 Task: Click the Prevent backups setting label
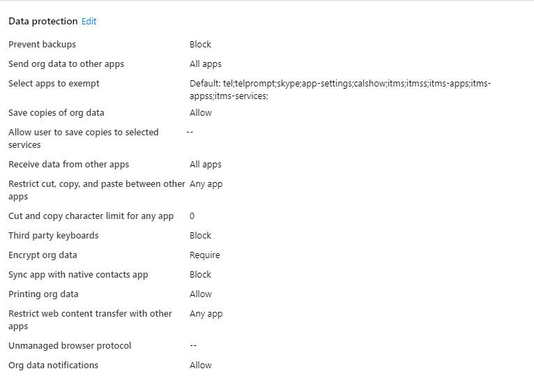[42, 45]
